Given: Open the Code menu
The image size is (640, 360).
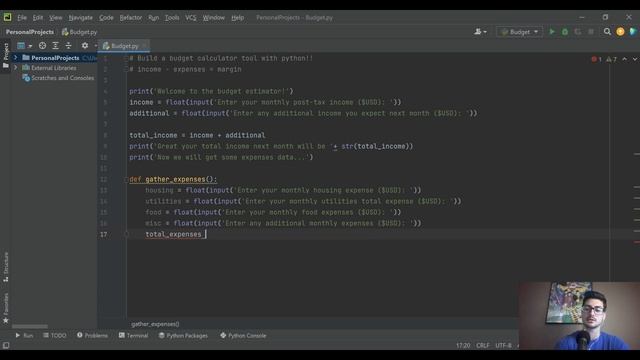Looking at the screenshot, I should pos(106,18).
